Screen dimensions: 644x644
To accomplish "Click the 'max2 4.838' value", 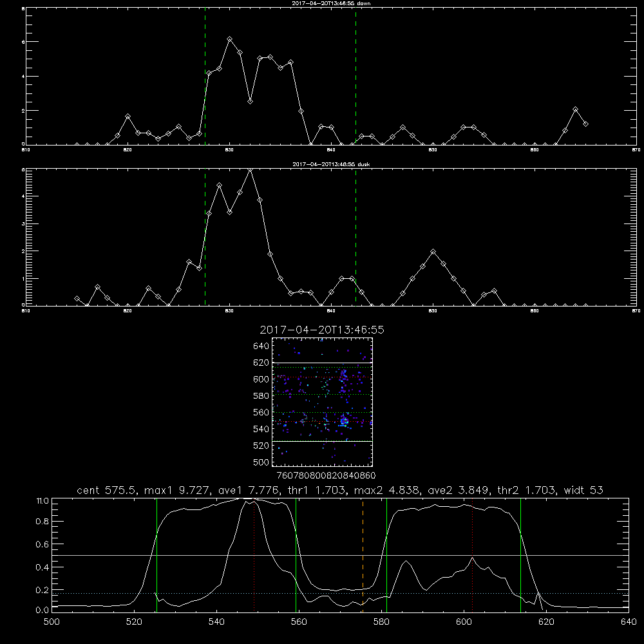I will click(387, 490).
